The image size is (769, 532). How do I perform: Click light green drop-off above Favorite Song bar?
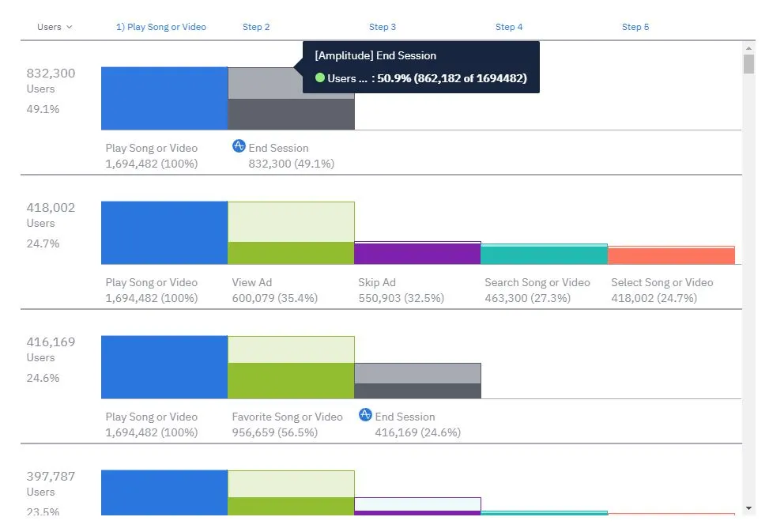292,350
